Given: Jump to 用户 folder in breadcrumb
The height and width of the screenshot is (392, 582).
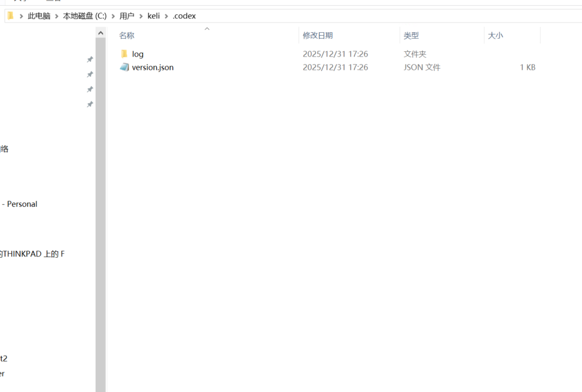Looking at the screenshot, I should click(127, 16).
